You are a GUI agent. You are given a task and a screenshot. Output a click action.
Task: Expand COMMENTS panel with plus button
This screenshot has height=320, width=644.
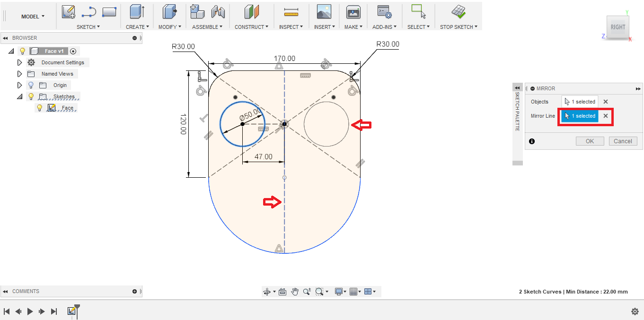pos(135,292)
